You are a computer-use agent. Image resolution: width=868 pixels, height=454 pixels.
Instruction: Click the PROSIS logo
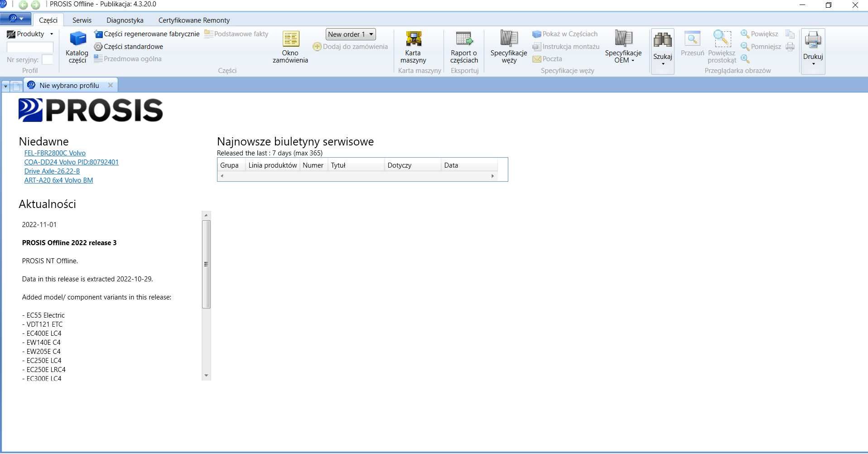click(x=91, y=110)
